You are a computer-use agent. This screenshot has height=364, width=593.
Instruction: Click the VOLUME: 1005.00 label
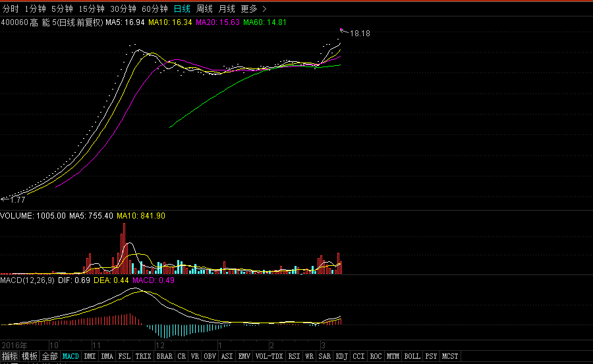point(33,216)
